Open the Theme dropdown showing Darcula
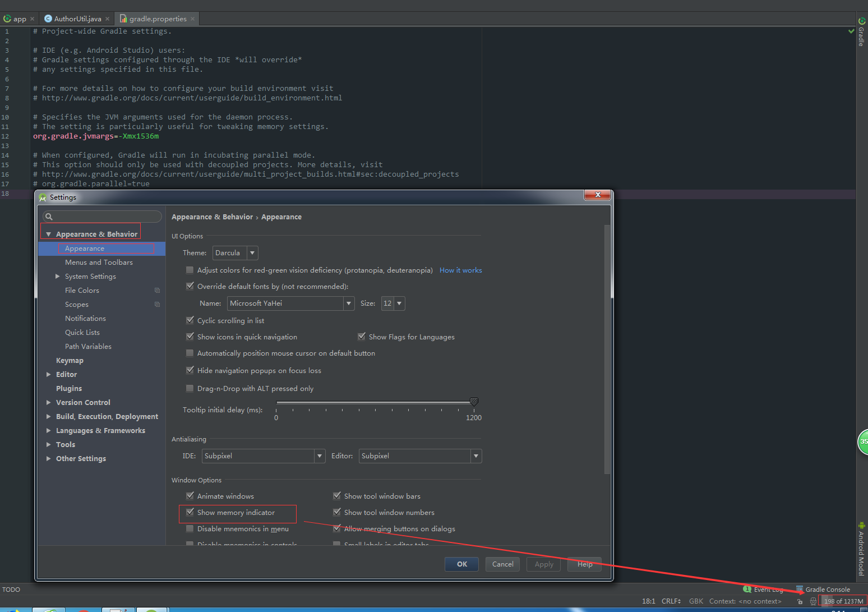 tap(252, 252)
